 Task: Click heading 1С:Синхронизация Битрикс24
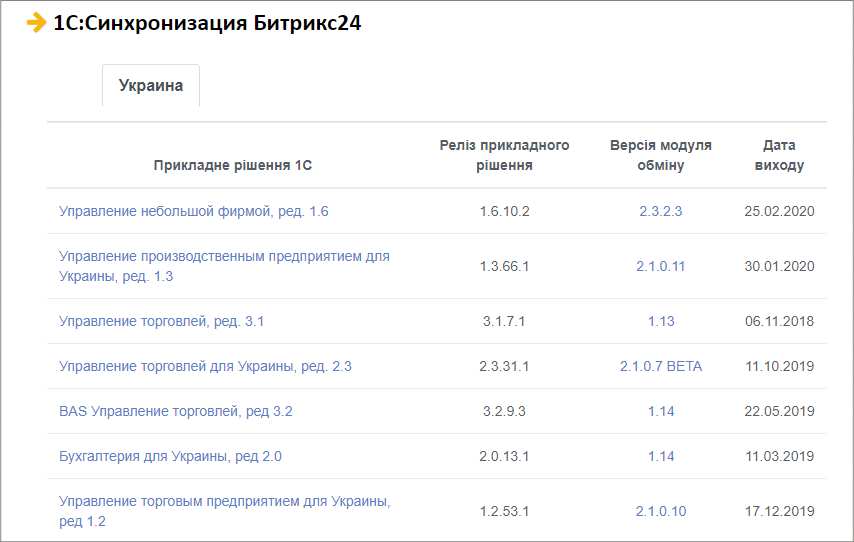[x=207, y=23]
